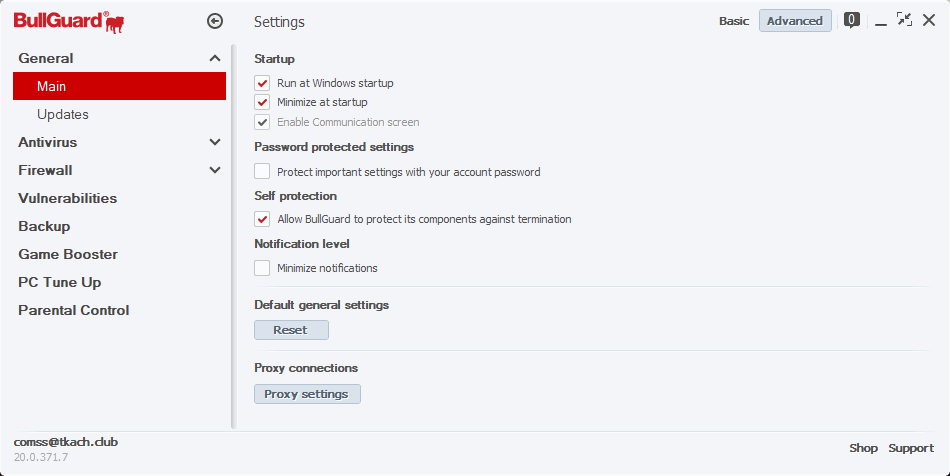Toggle Minimize at startup checkbox

[263, 102]
